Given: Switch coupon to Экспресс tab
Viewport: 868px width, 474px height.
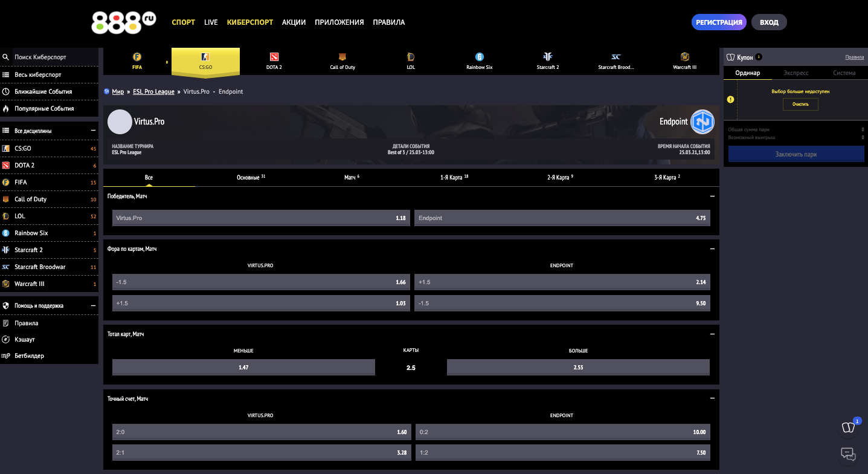Looking at the screenshot, I should pos(796,73).
